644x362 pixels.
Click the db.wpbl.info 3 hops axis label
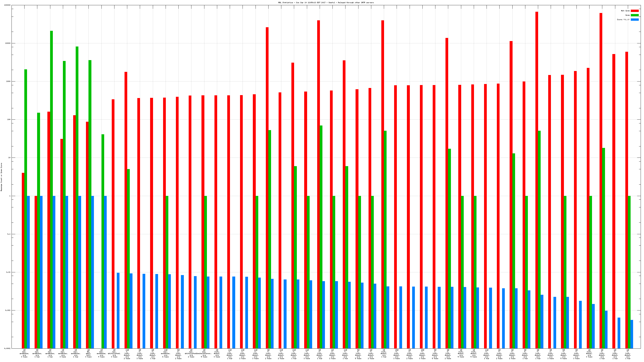[x=88, y=353]
